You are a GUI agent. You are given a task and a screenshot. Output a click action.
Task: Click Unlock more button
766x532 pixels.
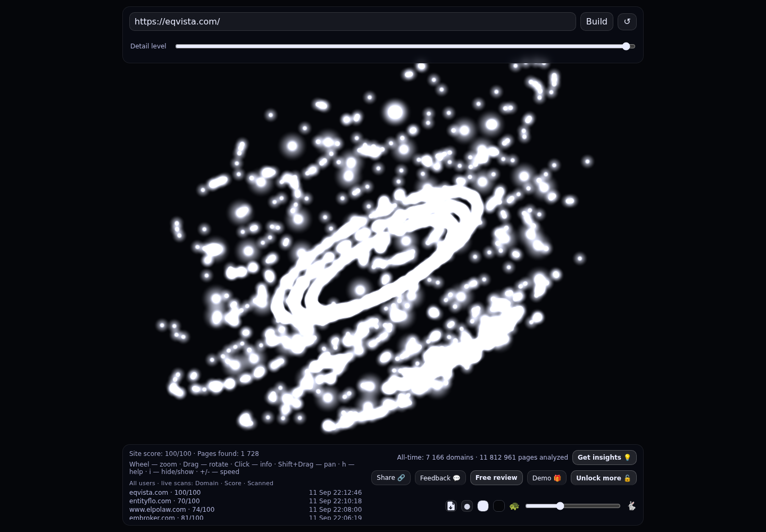pos(604,478)
